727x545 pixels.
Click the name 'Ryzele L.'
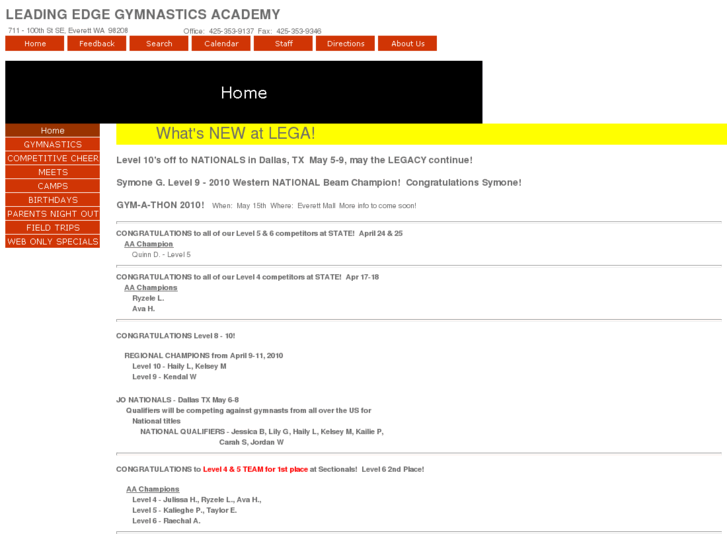click(x=148, y=298)
